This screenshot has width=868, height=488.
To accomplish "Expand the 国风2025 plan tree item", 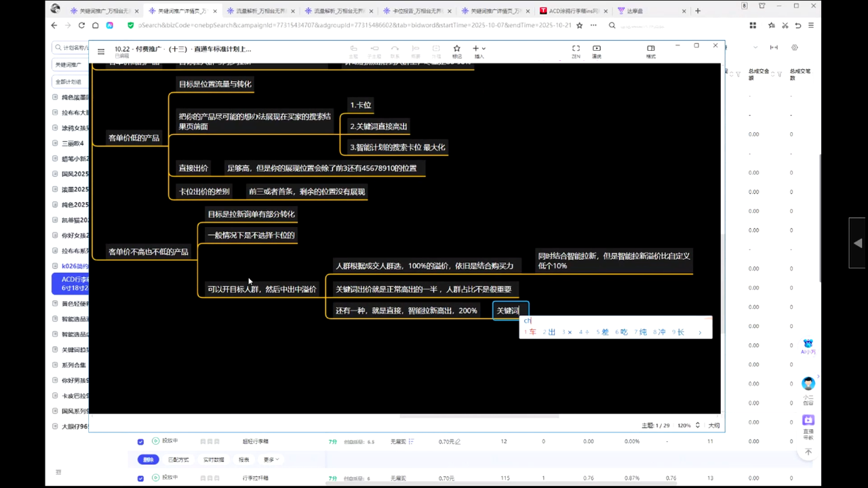I will pyautogui.click(x=56, y=174).
